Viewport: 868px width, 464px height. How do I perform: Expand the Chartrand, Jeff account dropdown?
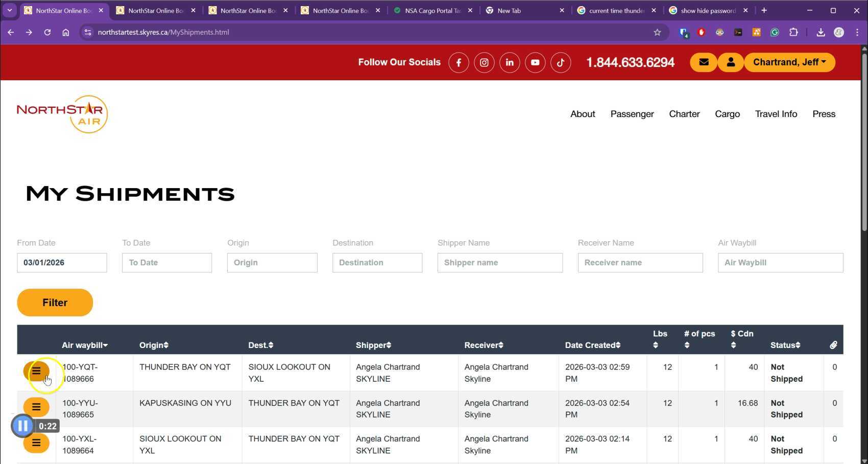789,62
